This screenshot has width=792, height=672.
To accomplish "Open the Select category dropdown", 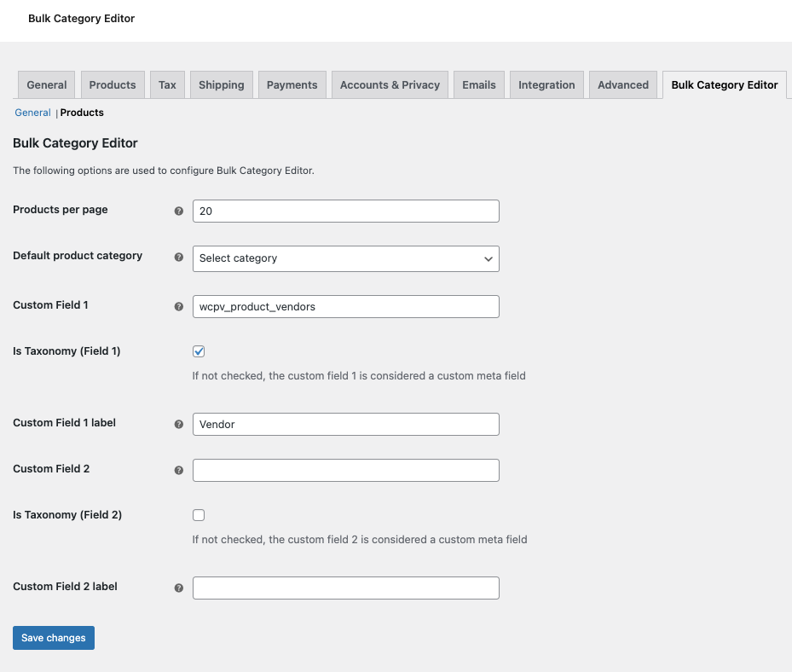I will tap(345, 258).
